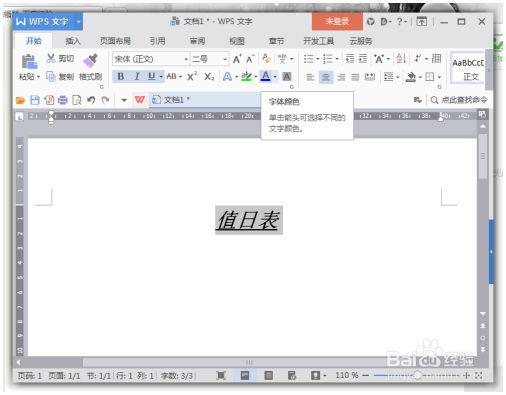Click the center alignment icon
The height and width of the screenshot is (395, 506).
click(x=326, y=77)
